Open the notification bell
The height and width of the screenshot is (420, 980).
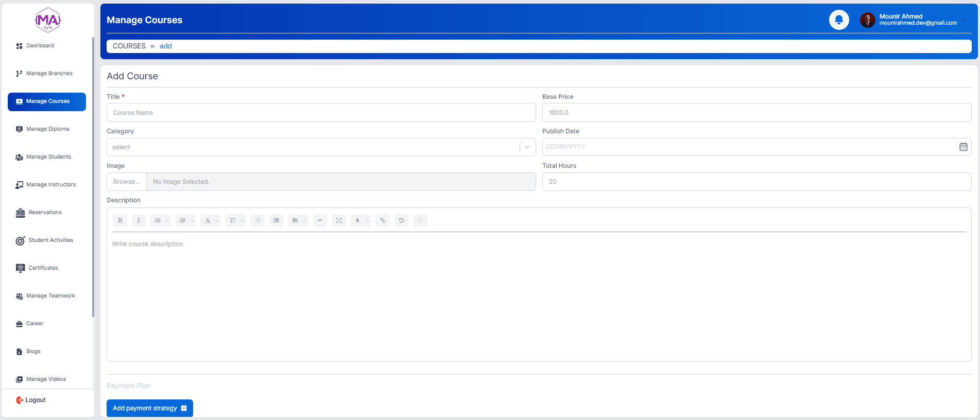(x=838, y=20)
